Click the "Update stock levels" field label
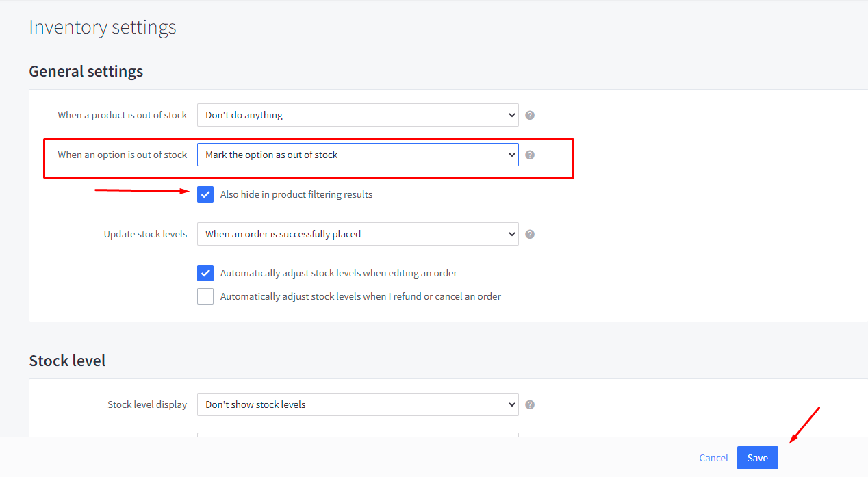The image size is (868, 477). [145, 234]
